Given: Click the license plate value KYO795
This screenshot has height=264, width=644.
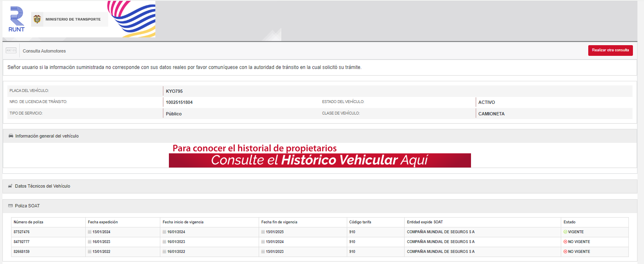Looking at the screenshot, I should pyautogui.click(x=174, y=91).
